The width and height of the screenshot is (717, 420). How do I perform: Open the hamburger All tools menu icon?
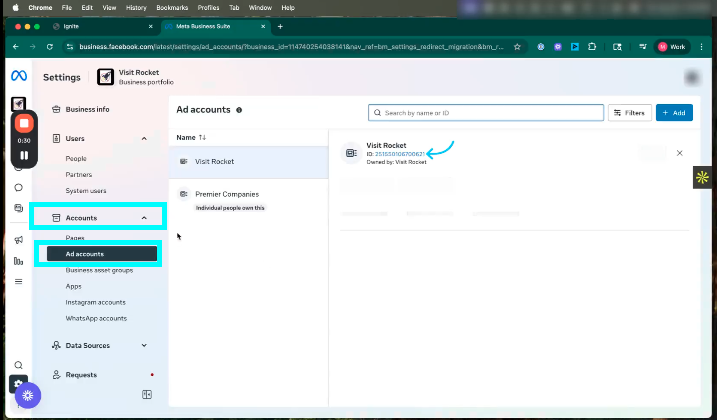click(18, 282)
